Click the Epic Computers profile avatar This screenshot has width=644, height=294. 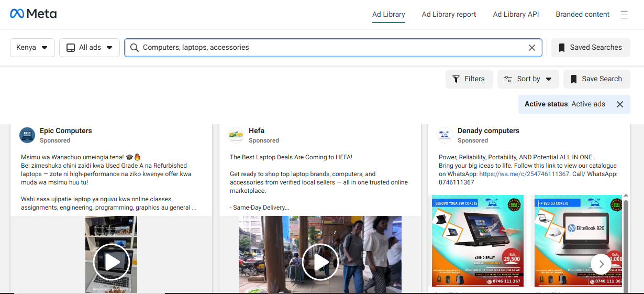click(27, 135)
